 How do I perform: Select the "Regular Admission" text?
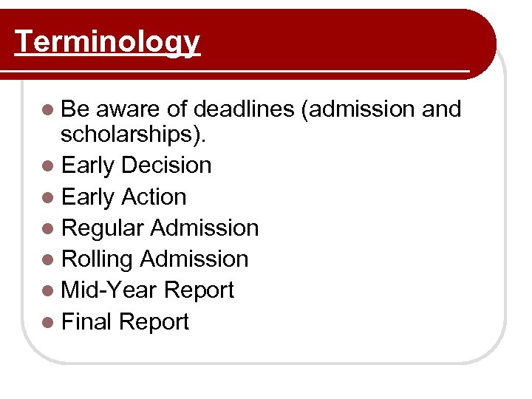point(160,228)
